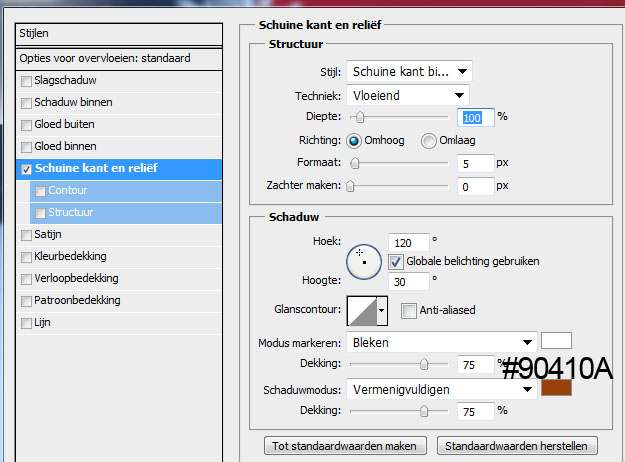The image size is (625, 462).
Task: Enable Anti-aliased for the gloss contour
Action: 409,311
